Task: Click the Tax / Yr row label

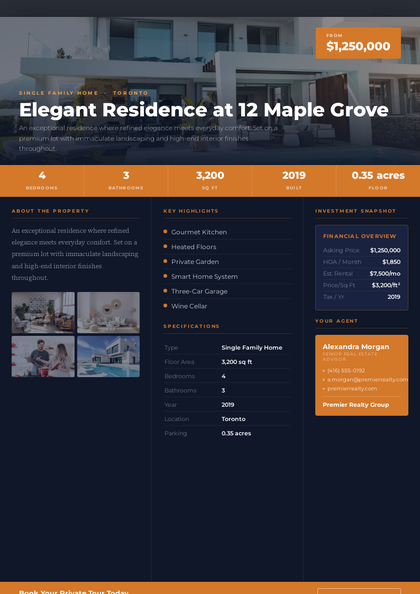Action: coord(334,297)
